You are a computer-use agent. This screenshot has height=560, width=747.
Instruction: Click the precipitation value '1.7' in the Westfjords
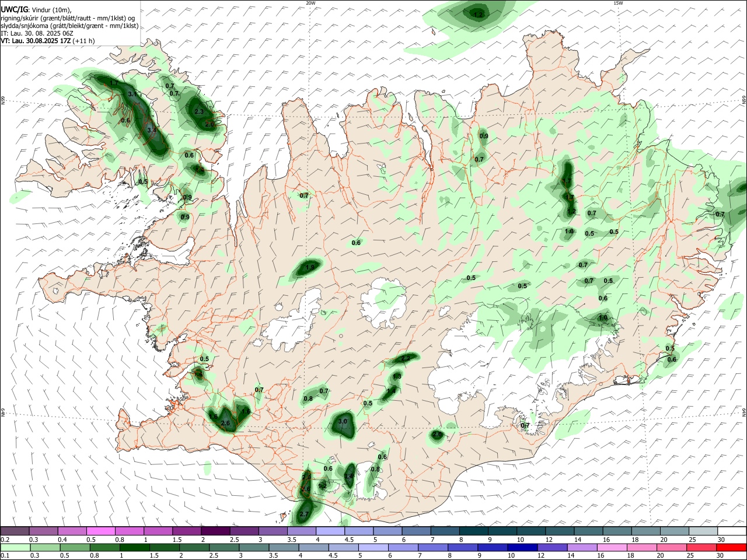[114, 83]
